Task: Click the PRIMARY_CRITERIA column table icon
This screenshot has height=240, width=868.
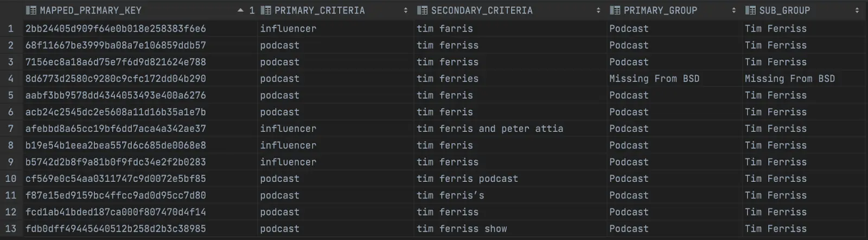Action: [266, 10]
